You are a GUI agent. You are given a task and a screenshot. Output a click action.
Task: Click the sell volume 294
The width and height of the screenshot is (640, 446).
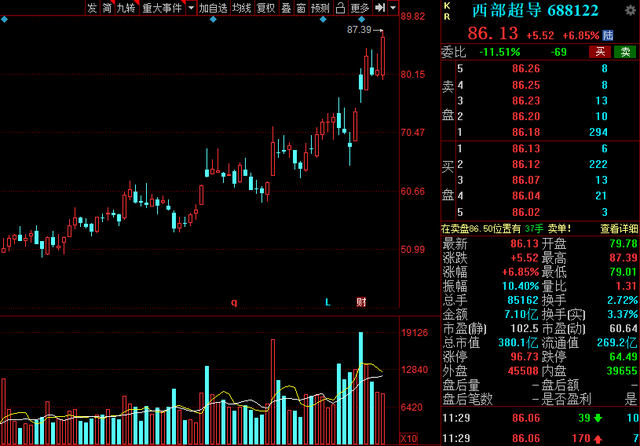click(x=598, y=132)
